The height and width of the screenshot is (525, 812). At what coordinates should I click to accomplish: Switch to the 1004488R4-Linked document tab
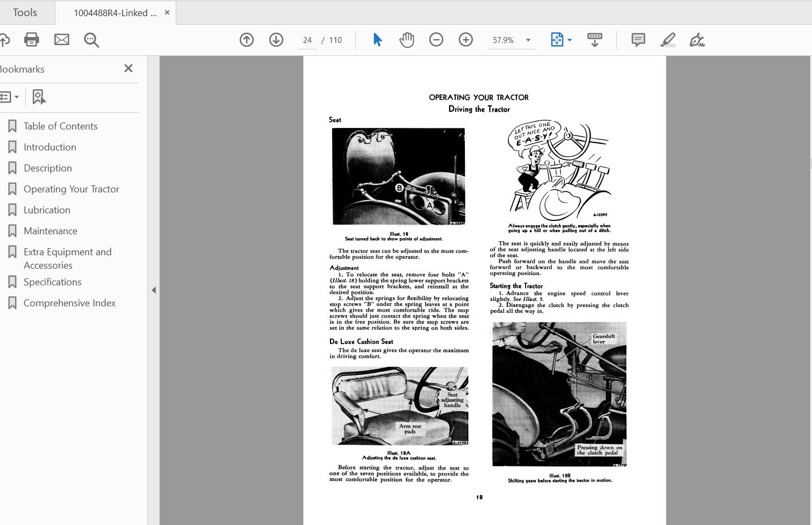point(115,13)
